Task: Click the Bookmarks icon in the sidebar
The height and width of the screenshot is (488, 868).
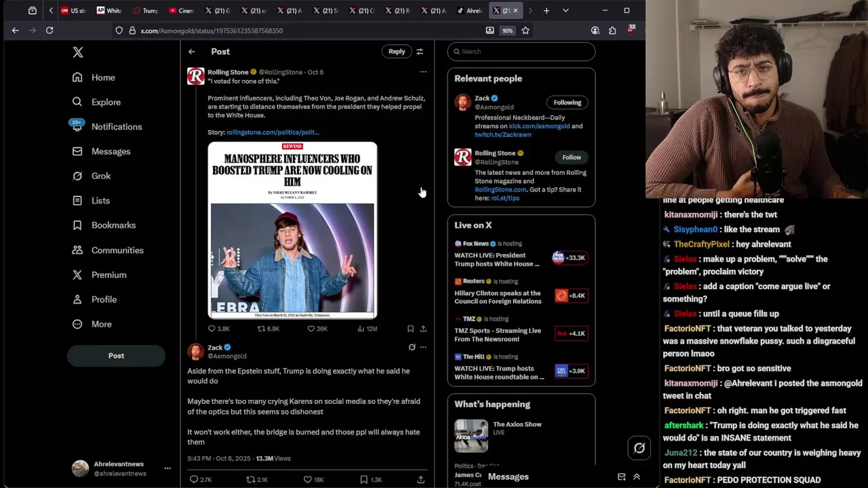Action: [77, 225]
